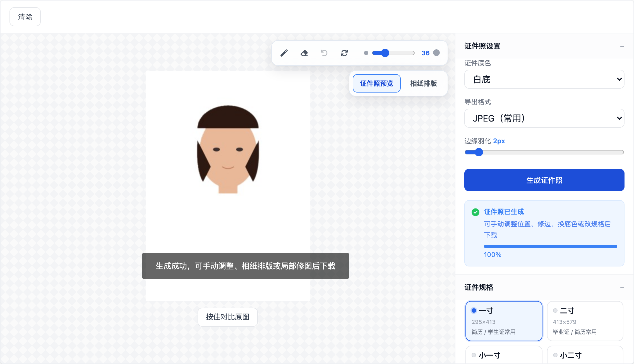Collapse the 证件照设置 section

(x=622, y=46)
